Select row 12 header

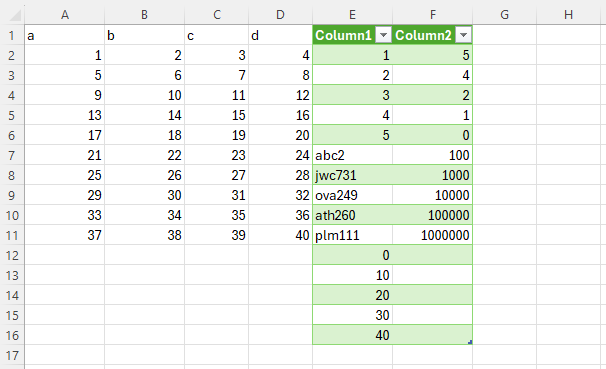12,255
